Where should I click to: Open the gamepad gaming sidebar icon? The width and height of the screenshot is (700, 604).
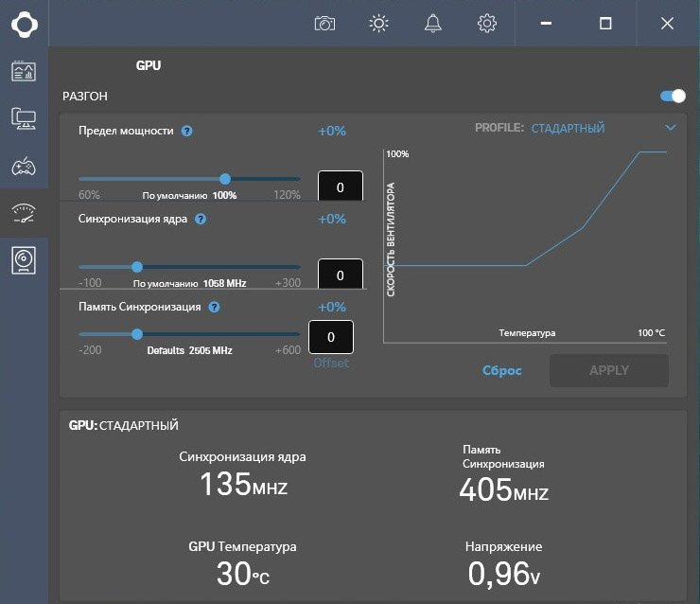point(24,167)
